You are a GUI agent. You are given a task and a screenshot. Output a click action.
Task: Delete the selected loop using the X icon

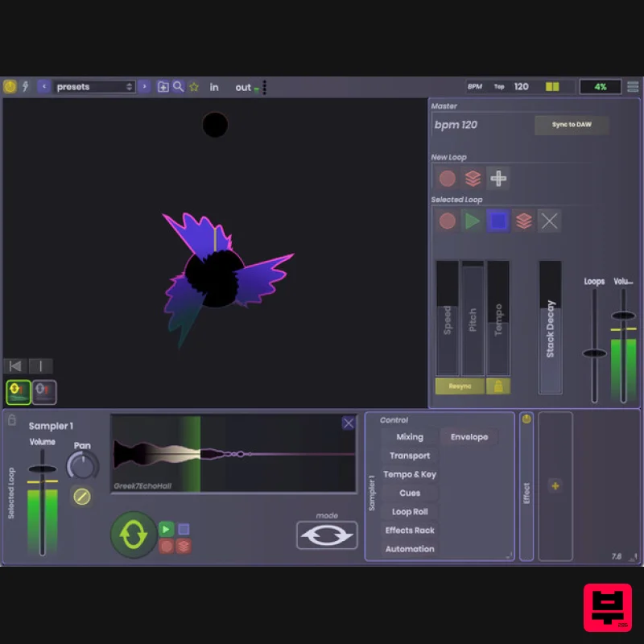(550, 221)
